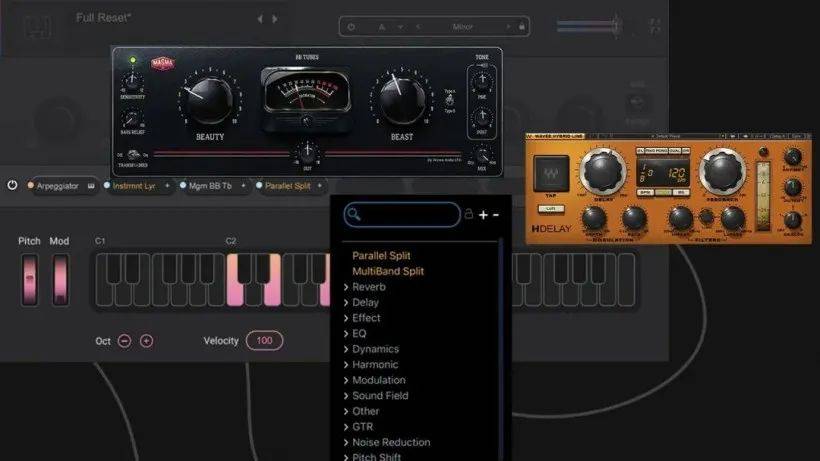Click the small knob below the VU meter
This screenshot has height=461, width=820.
(306, 121)
